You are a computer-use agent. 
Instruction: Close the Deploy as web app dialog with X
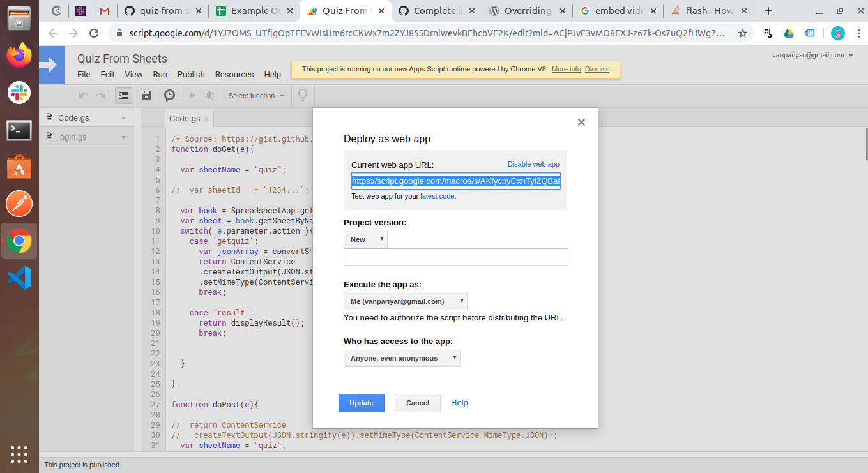[581, 123]
